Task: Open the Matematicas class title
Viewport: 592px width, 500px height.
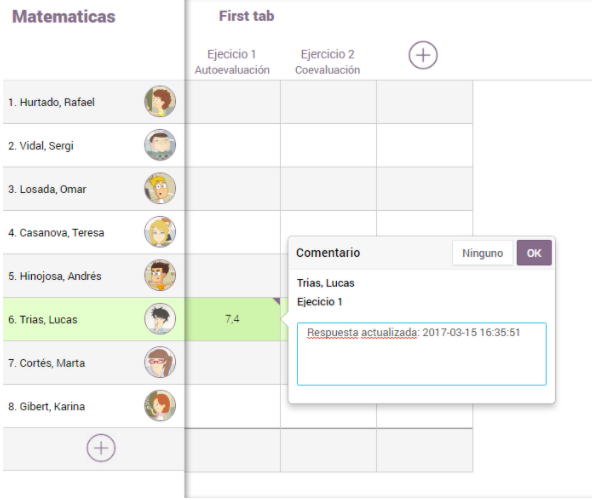Action: coord(64,17)
